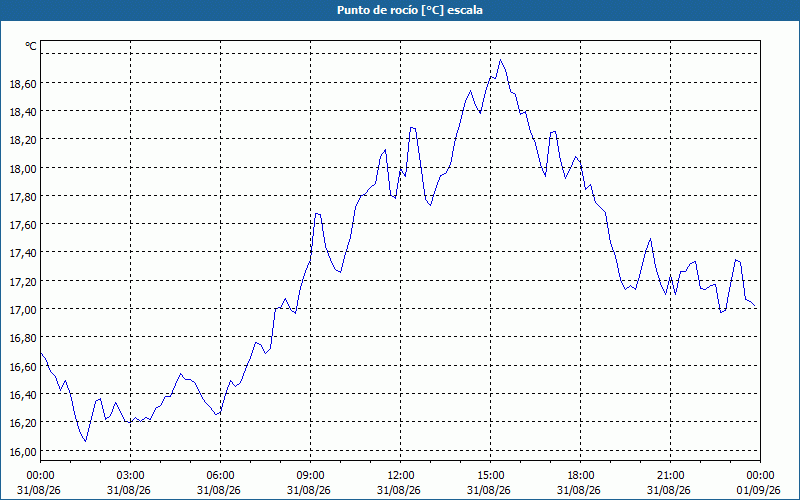Click the 03:00 time label
Screen dimensions: 800x500
coord(130,476)
